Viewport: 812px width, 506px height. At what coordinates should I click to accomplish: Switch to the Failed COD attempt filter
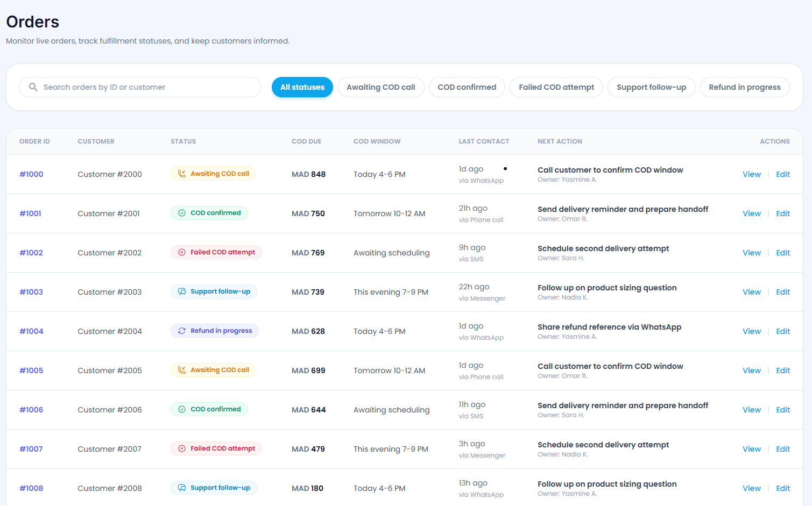[x=556, y=87]
